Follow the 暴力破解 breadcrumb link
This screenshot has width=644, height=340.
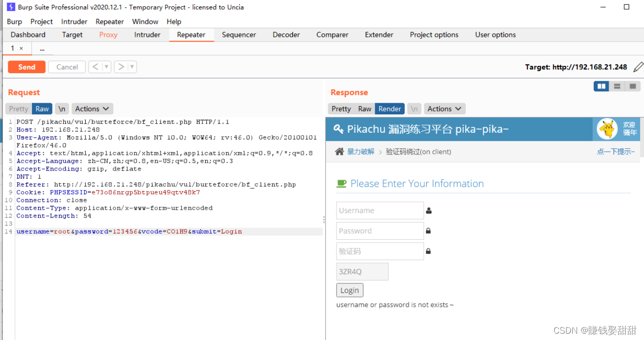[x=361, y=152]
